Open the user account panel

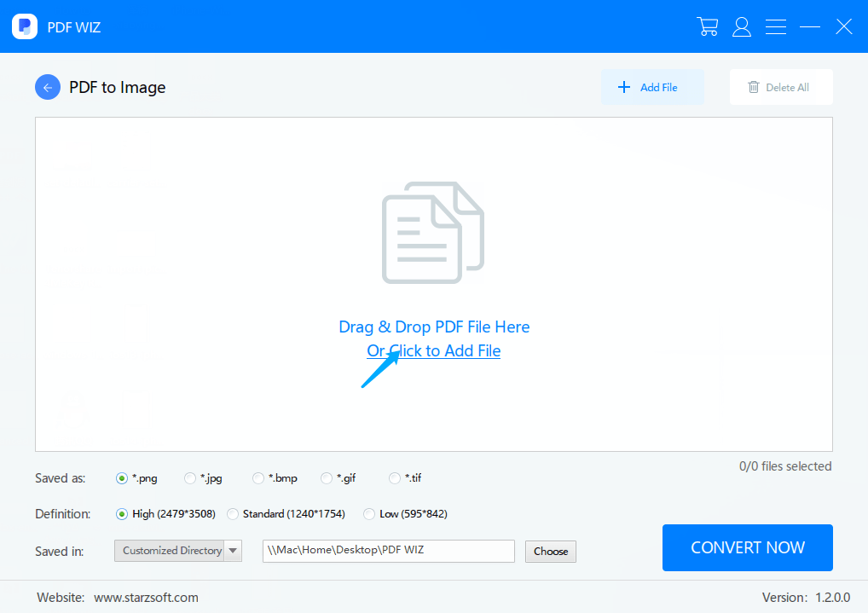[x=742, y=26]
